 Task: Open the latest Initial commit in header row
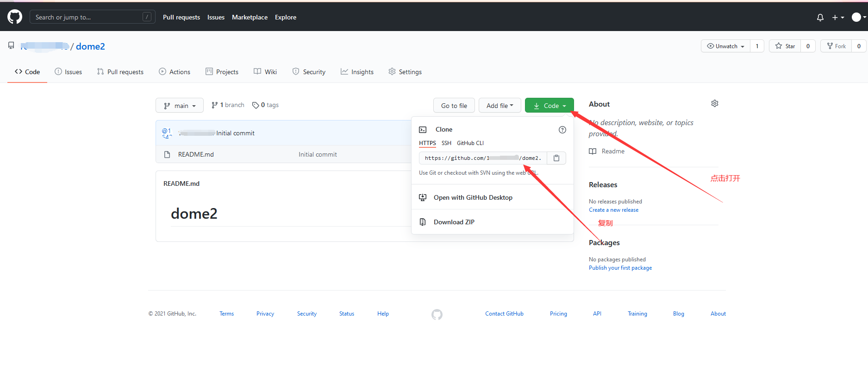235,133
